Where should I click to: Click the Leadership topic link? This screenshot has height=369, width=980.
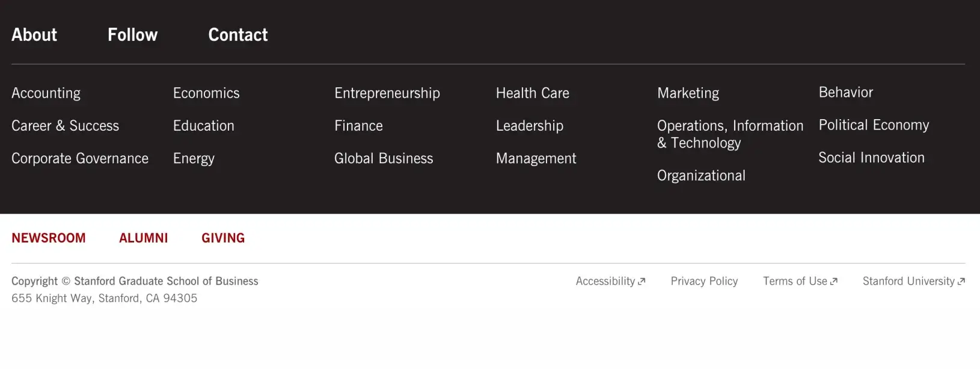[529, 126]
